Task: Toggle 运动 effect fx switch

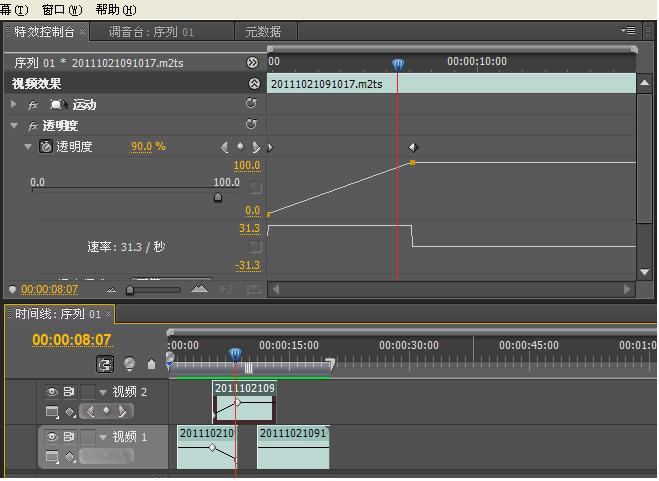Action: pos(33,105)
